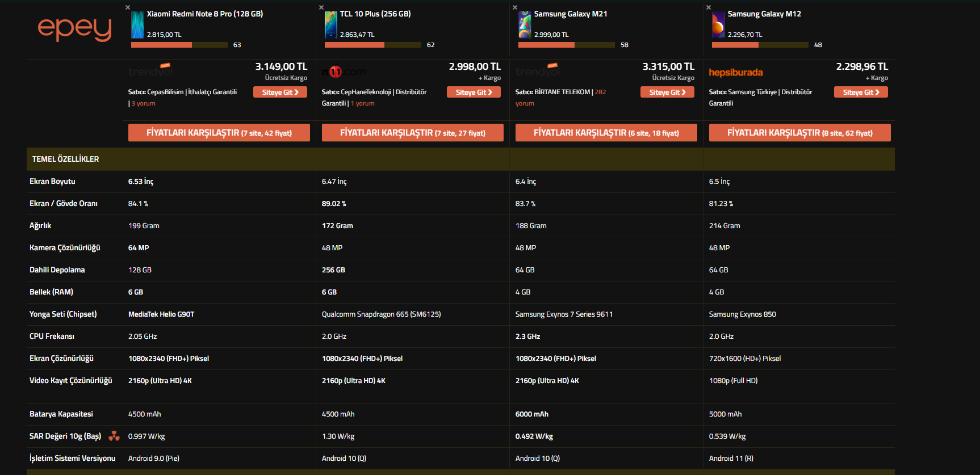Image resolution: width=980 pixels, height=475 pixels.
Task: Open the '3 yorum' reviews link
Action: (x=143, y=103)
